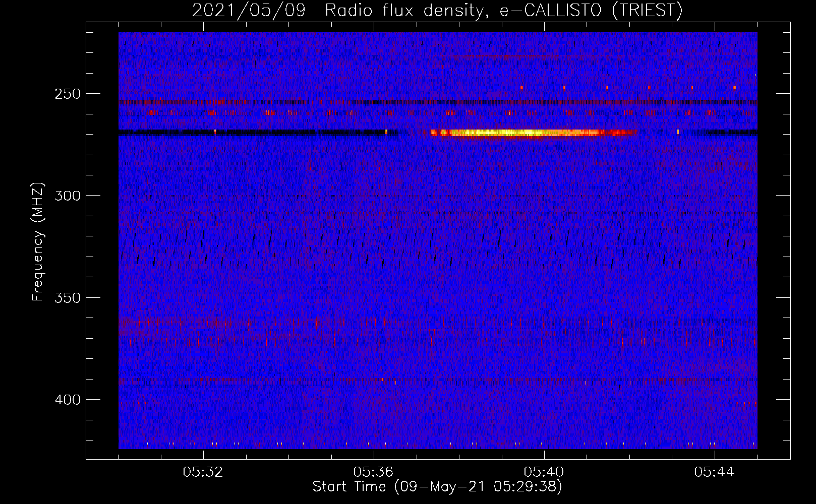
Task: Click the bright yellow radio burst near 270 MHz
Action: tap(534, 133)
